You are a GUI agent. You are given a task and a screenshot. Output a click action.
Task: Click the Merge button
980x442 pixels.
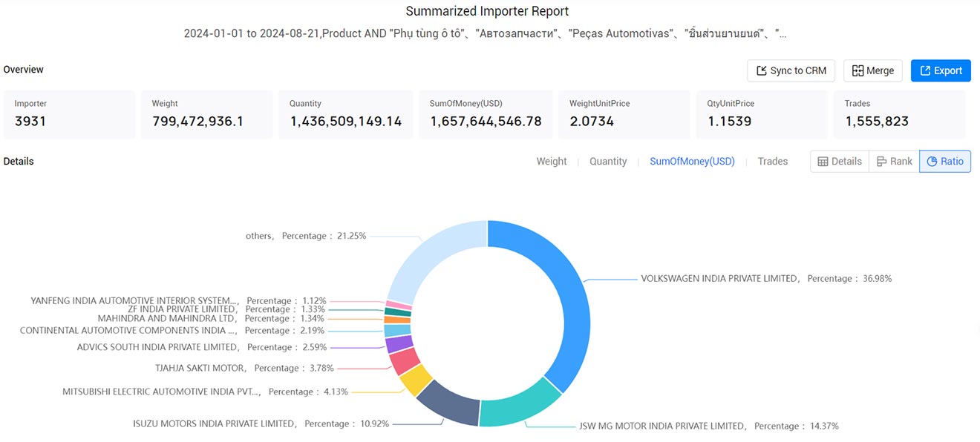click(x=873, y=70)
